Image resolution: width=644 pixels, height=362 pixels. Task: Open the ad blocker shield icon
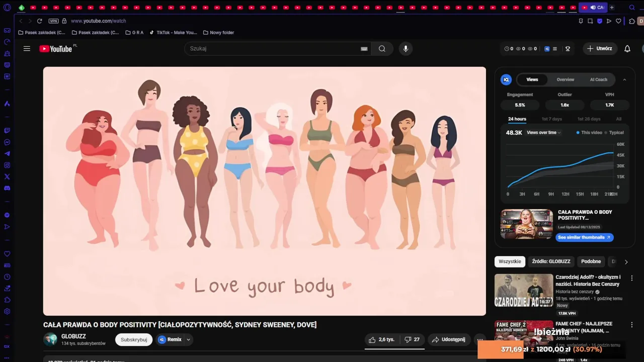[x=600, y=21]
